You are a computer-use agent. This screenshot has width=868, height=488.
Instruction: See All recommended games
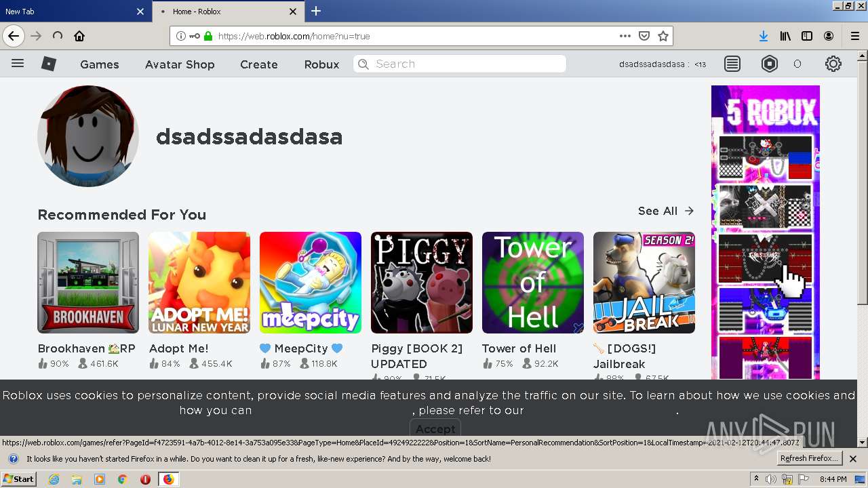coord(666,211)
